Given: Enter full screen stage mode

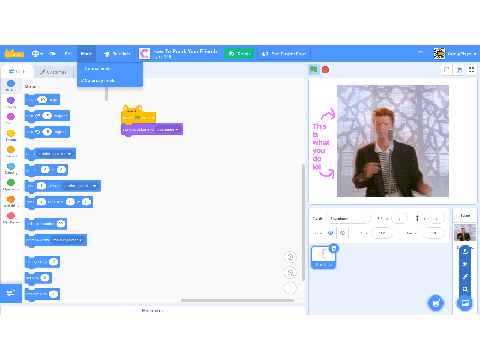Looking at the screenshot, I should [x=471, y=70].
